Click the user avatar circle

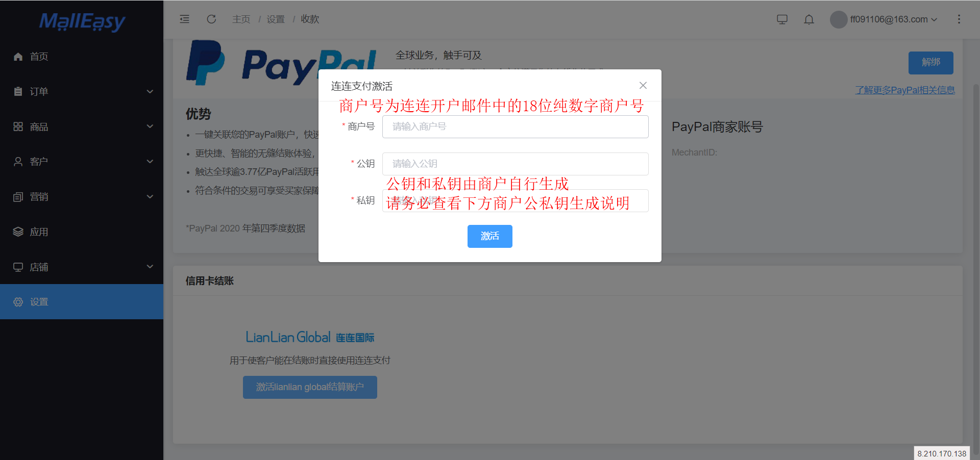[839, 19]
